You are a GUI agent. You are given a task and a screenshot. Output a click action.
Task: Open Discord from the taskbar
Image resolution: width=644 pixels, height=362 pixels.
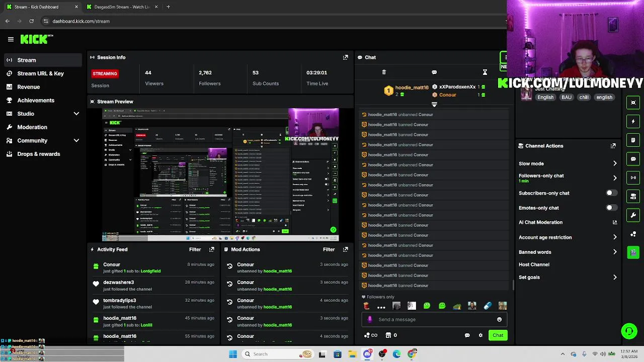[x=367, y=354]
